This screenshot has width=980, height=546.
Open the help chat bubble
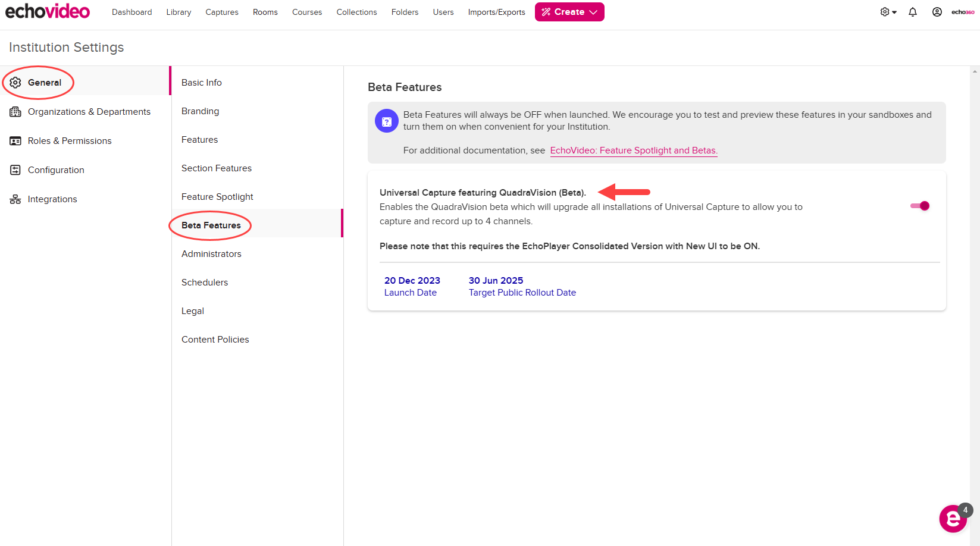pos(953,519)
